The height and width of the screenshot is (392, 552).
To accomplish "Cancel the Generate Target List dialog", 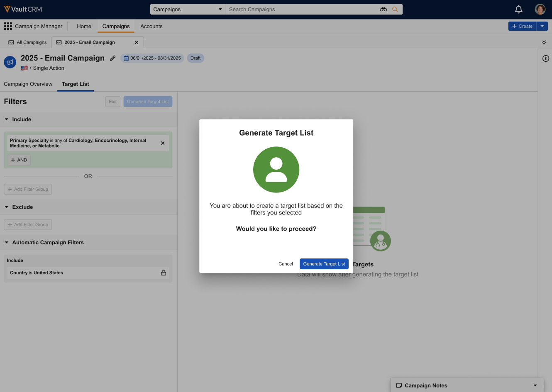I will click(286, 264).
